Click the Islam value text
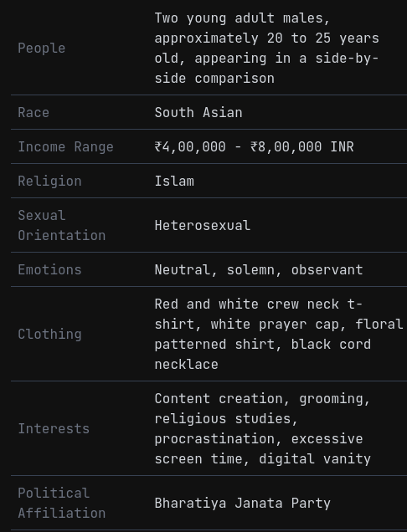The height and width of the screenshot is (532, 407). pos(174,181)
